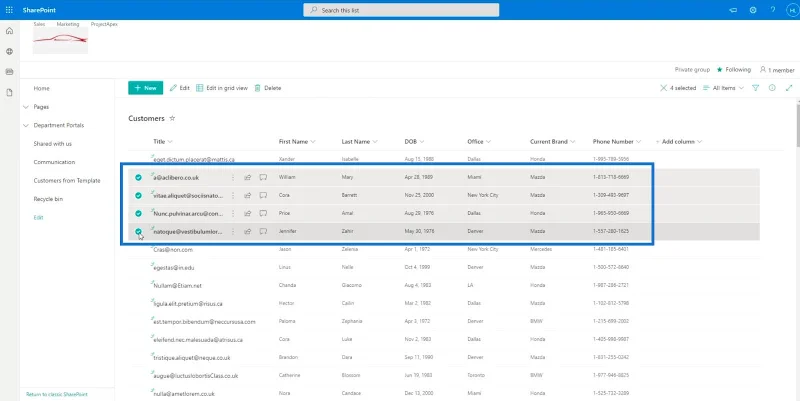
Task: Open the Add column dropdown
Action: (x=699, y=141)
